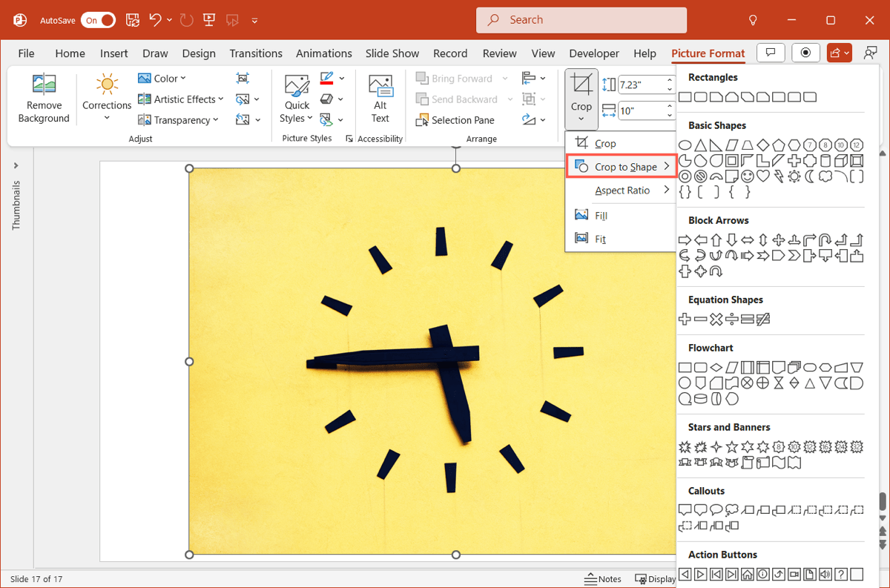890x588 pixels.
Task: Switch to the Animations tab
Action: click(324, 53)
